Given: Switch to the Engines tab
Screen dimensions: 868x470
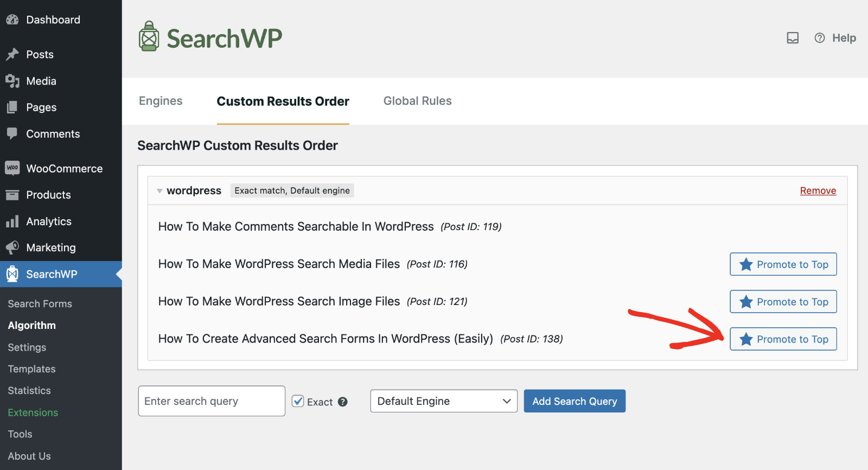Looking at the screenshot, I should [161, 101].
